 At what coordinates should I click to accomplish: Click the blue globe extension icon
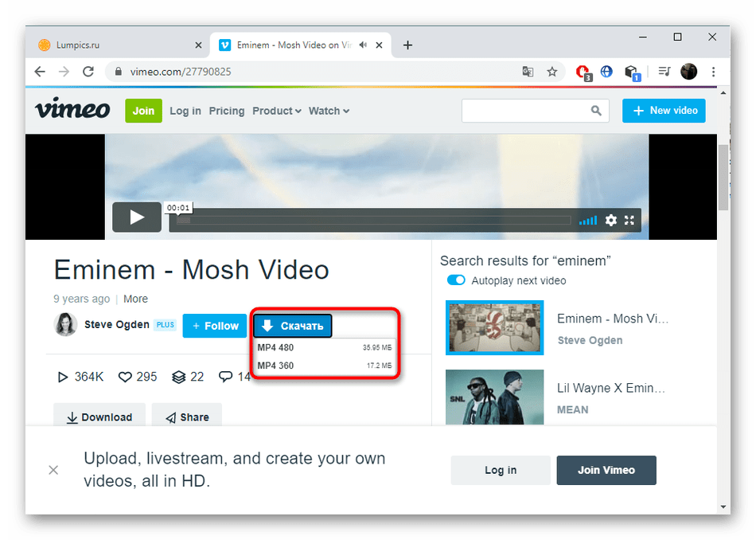(606, 72)
